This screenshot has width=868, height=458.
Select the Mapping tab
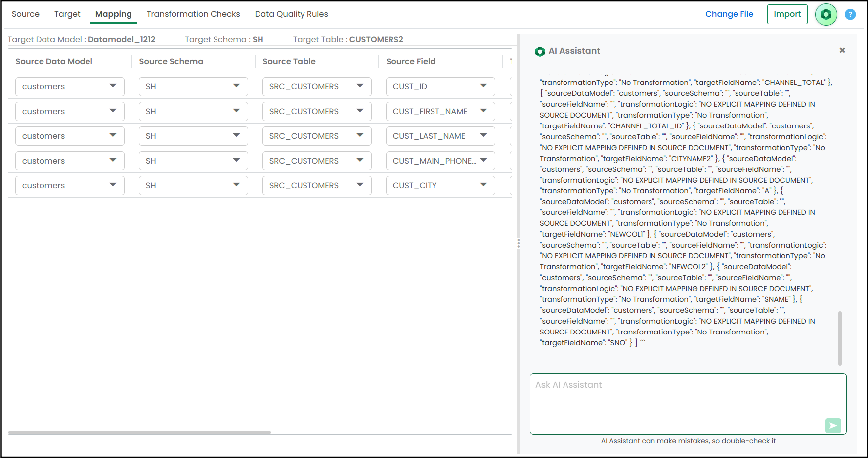(114, 14)
